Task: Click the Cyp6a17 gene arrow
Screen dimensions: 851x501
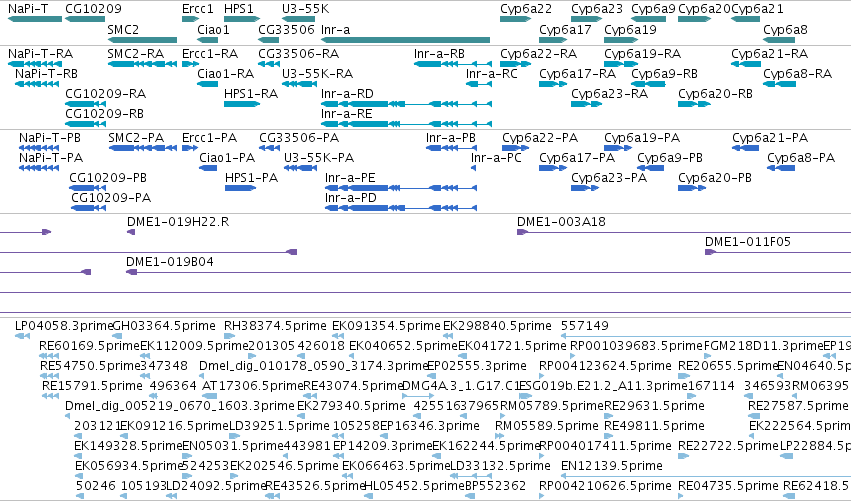Action: 553,40
